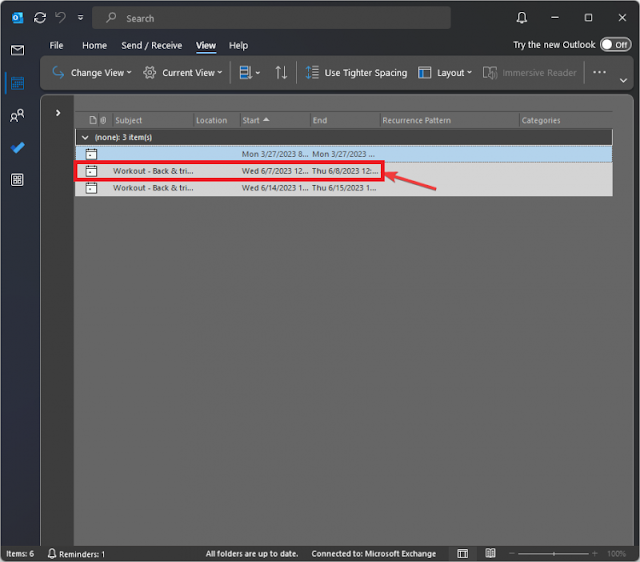Open the File menu

[x=56, y=45]
